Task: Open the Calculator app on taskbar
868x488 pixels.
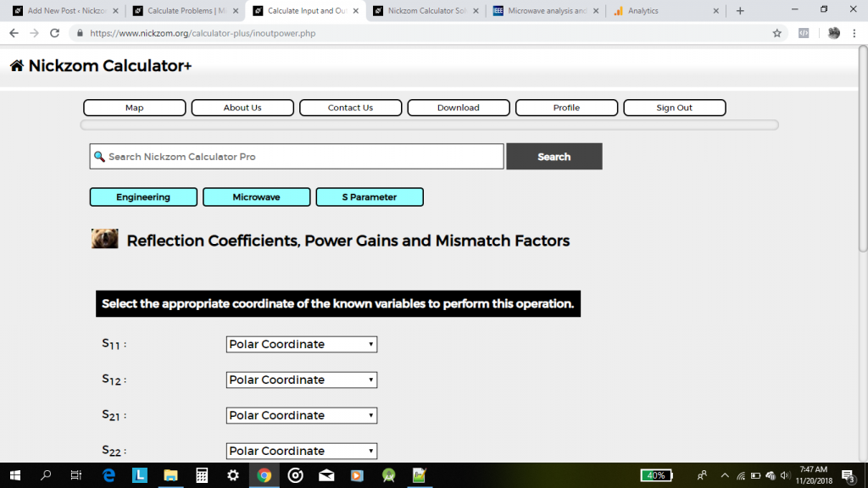Action: 202,475
